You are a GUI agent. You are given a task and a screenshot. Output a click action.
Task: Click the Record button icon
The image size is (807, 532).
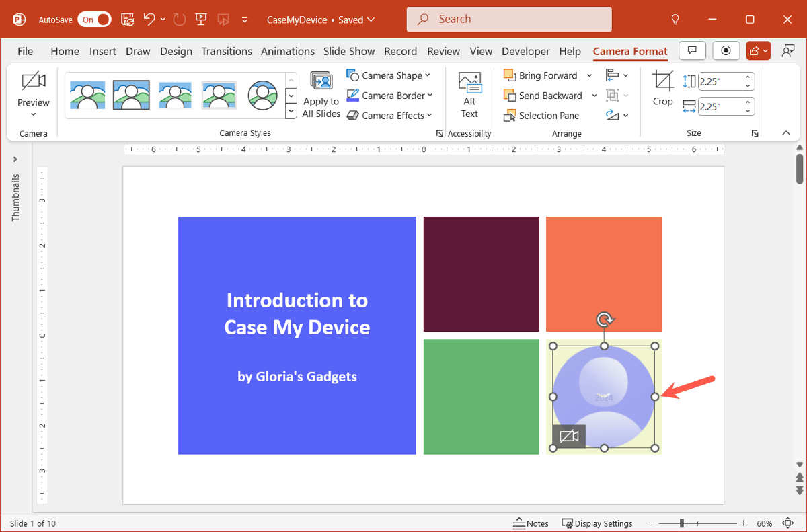[726, 50]
